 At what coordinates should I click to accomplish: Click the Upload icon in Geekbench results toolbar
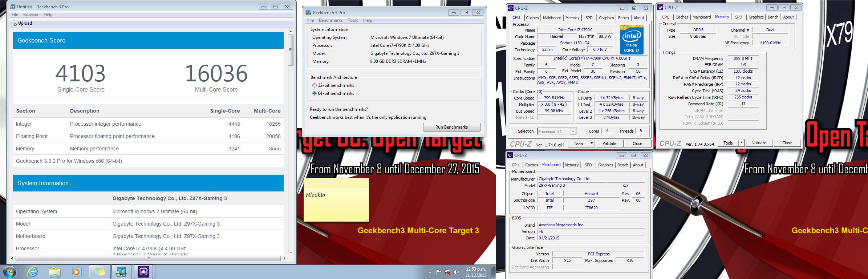(14, 23)
